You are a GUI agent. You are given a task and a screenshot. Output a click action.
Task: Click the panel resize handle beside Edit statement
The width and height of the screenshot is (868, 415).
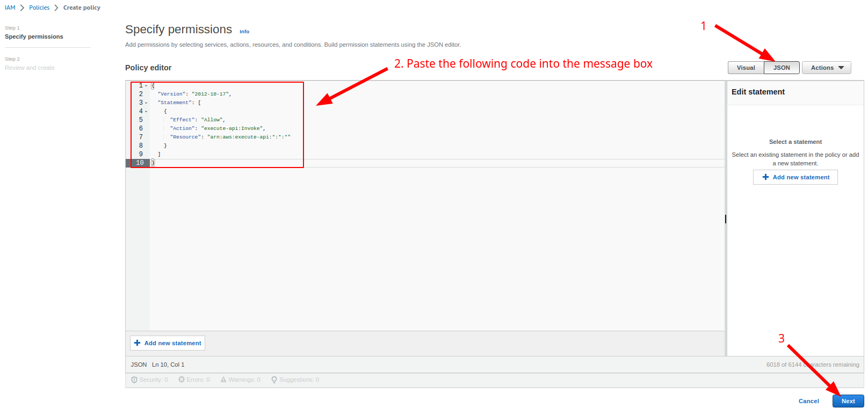[x=726, y=219]
